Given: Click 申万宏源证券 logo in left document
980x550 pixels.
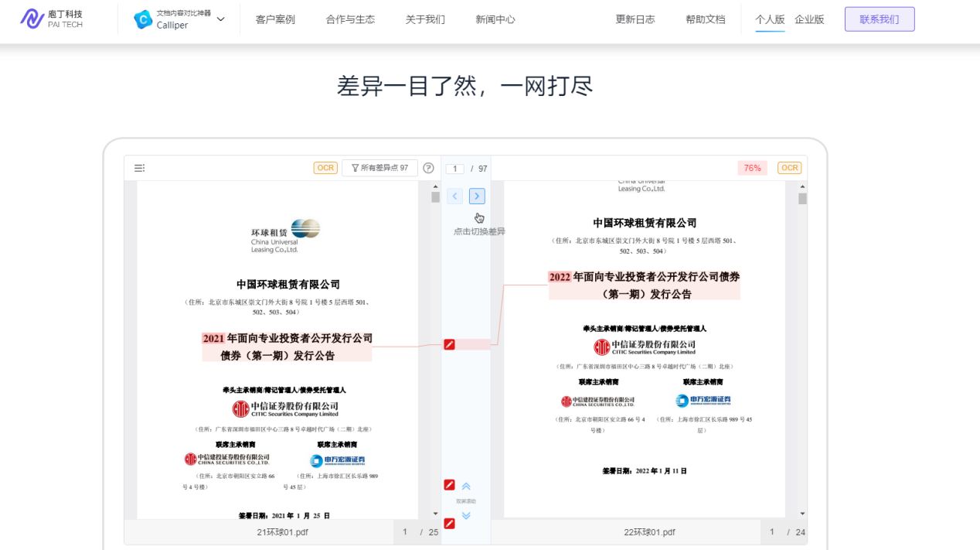Looking at the screenshot, I should pyautogui.click(x=337, y=460).
